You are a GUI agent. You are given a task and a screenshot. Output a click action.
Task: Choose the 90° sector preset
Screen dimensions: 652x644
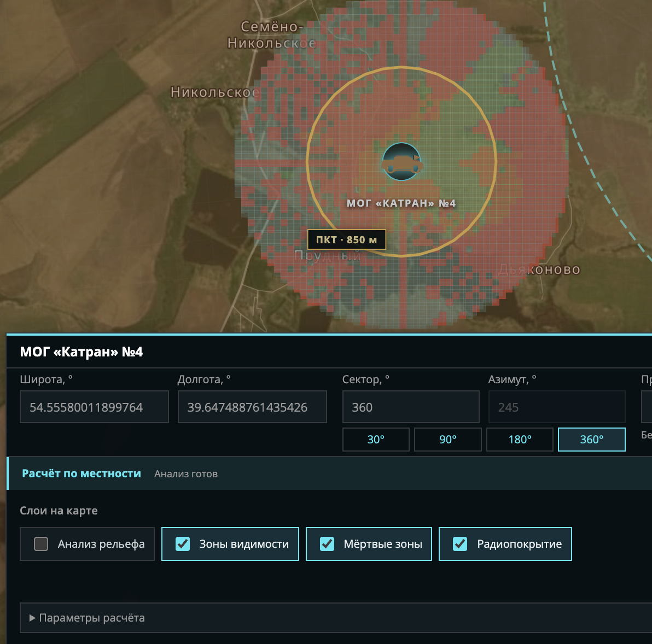[x=448, y=440]
